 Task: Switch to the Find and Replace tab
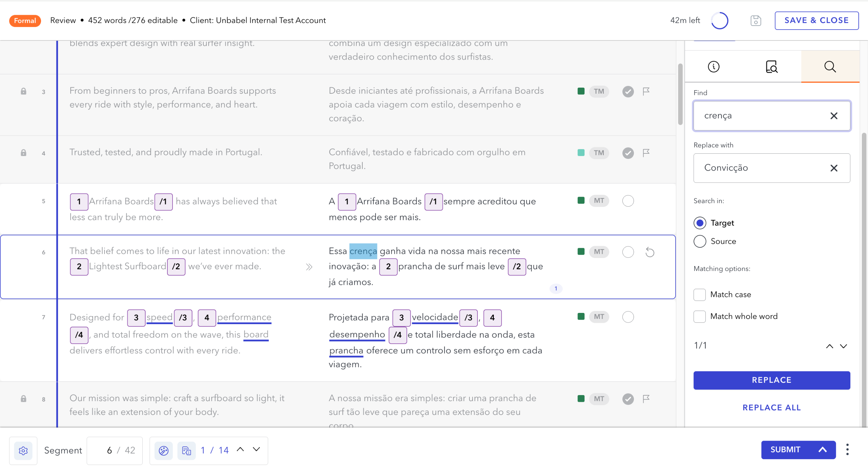point(830,67)
